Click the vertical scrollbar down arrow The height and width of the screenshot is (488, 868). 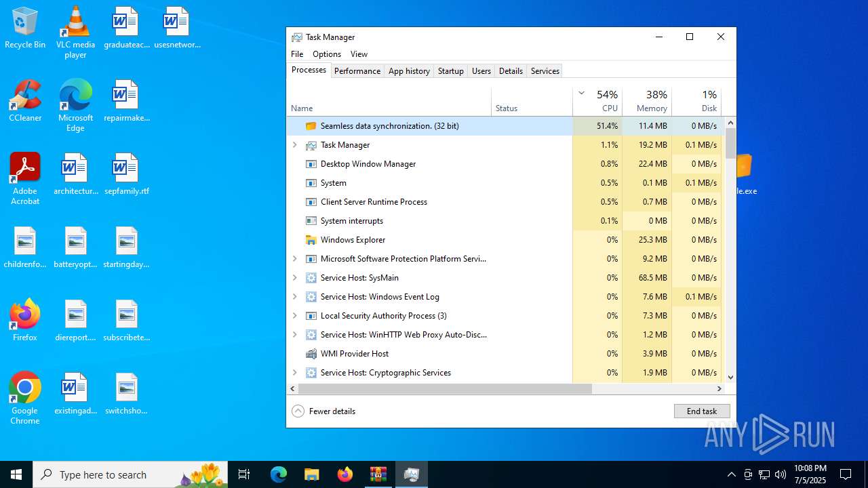tap(730, 378)
